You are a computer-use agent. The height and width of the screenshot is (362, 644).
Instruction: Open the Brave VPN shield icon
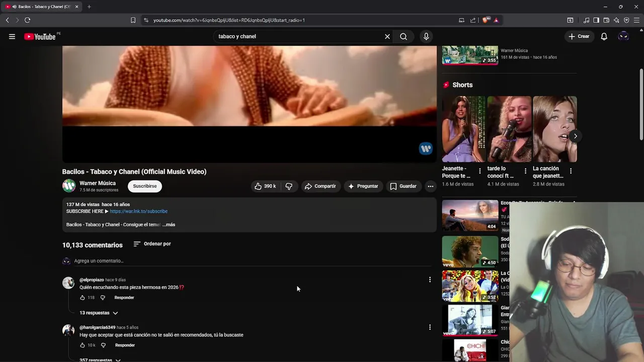click(x=626, y=20)
